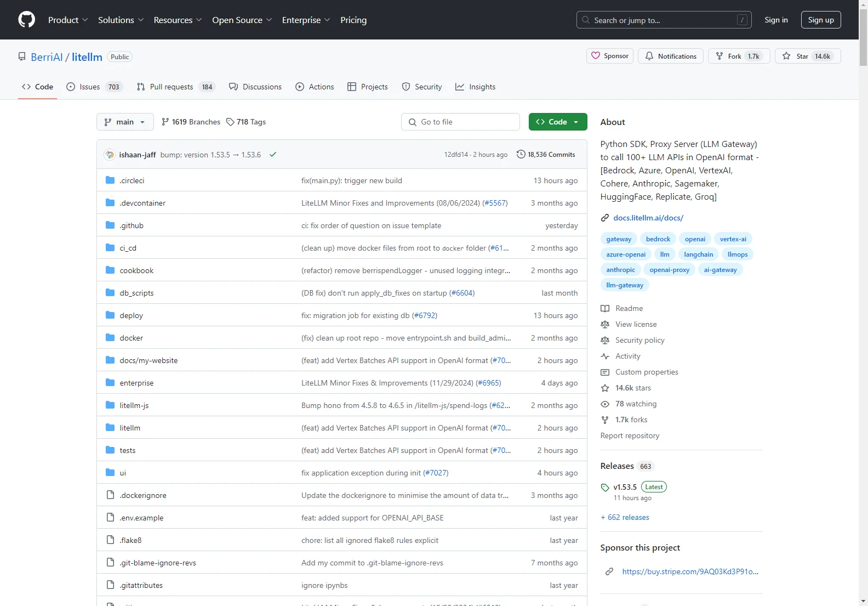
Task: Focus the Search or jump to field
Action: 664,20
